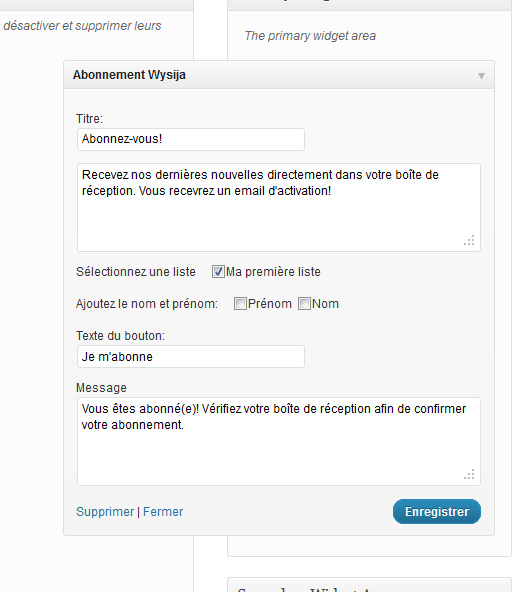Click the Message text area
The image size is (525, 592).
click(279, 441)
